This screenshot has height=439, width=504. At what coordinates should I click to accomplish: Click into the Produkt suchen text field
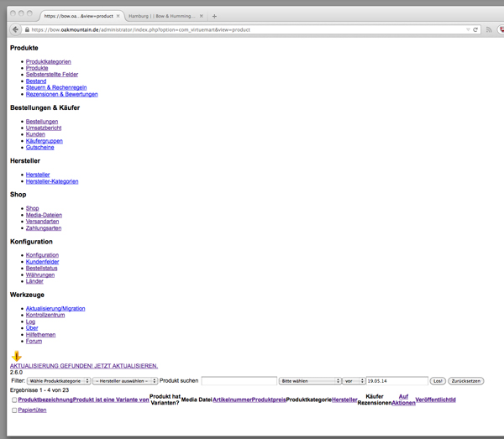239,380
